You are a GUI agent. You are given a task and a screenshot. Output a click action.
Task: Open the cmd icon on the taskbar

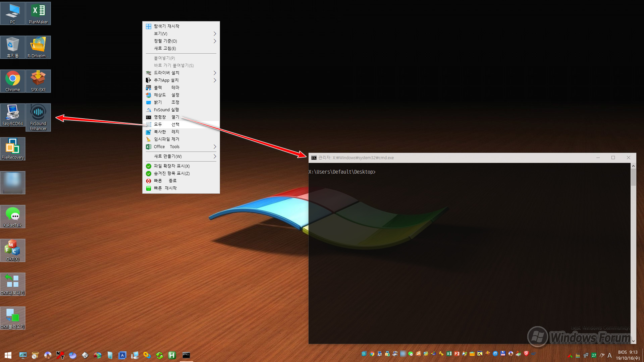pyautogui.click(x=186, y=355)
